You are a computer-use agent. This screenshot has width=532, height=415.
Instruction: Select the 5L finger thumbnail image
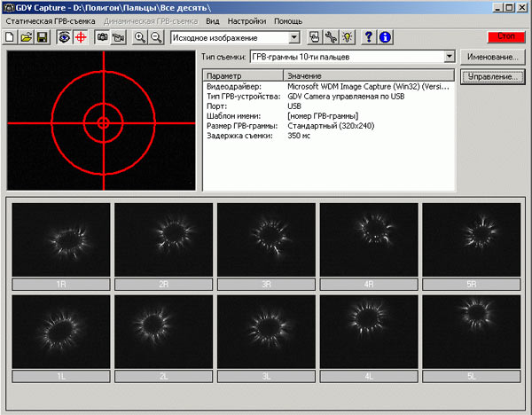pyautogui.click(x=472, y=332)
